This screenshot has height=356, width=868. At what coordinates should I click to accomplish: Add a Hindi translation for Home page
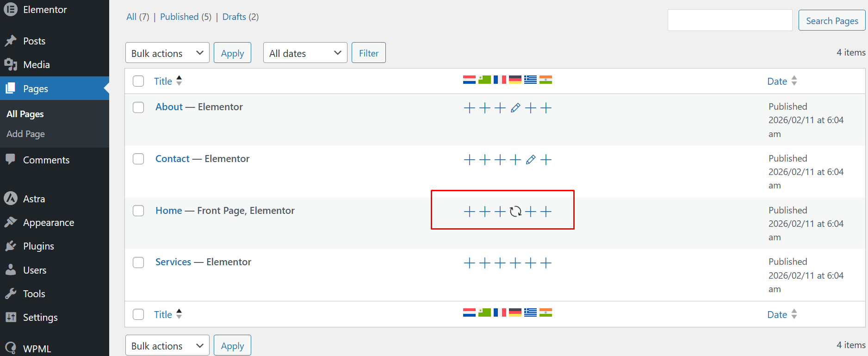click(x=546, y=212)
